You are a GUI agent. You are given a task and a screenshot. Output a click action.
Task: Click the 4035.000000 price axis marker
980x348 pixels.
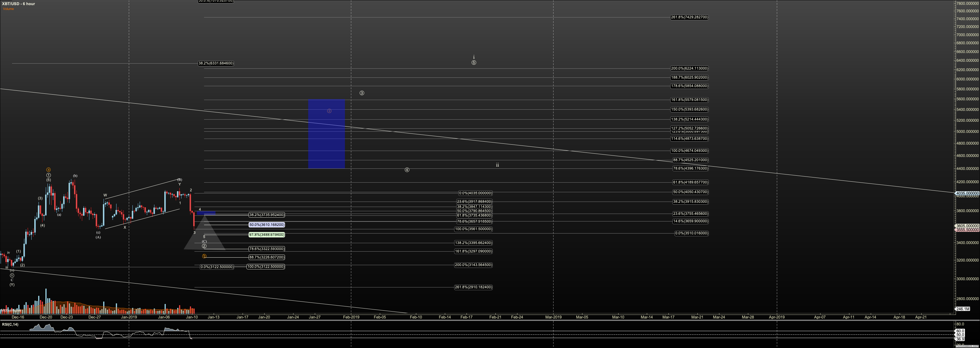(x=967, y=193)
